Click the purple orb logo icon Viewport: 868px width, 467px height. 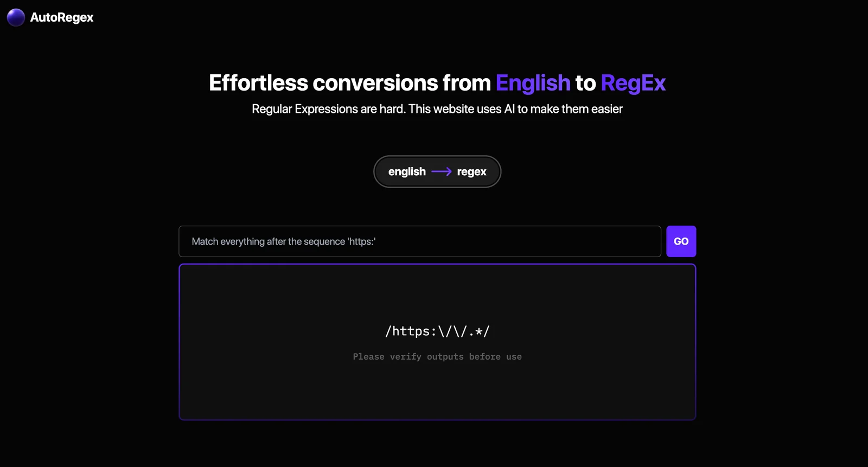point(16,17)
